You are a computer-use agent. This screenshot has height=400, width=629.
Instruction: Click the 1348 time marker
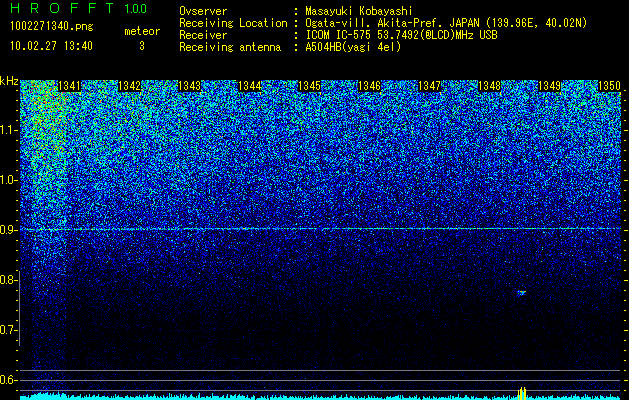[489, 86]
